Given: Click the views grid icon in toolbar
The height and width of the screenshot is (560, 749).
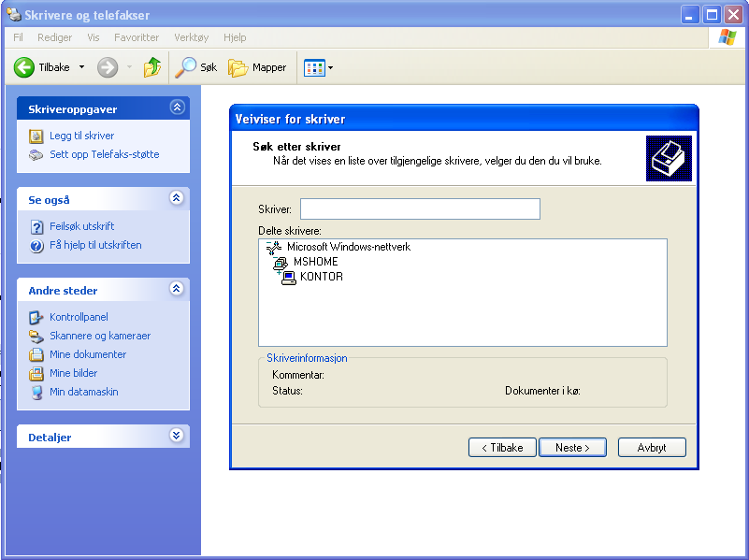Looking at the screenshot, I should click(x=314, y=68).
